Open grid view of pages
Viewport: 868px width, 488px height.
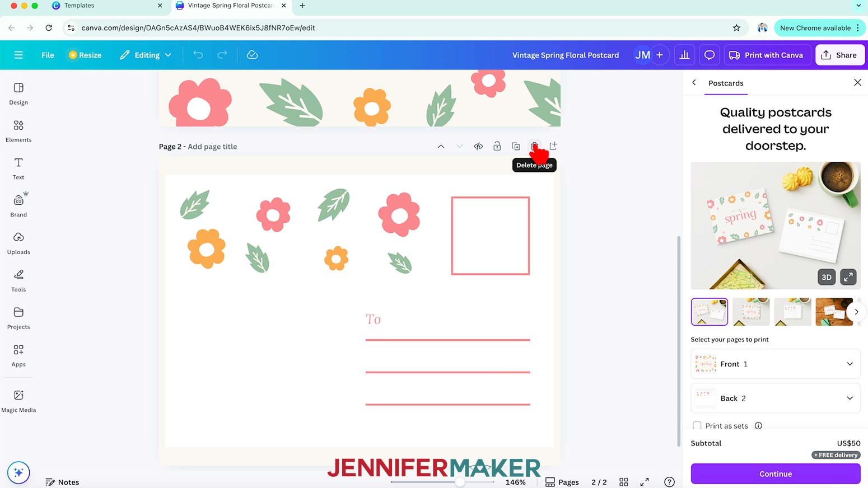coord(624,482)
